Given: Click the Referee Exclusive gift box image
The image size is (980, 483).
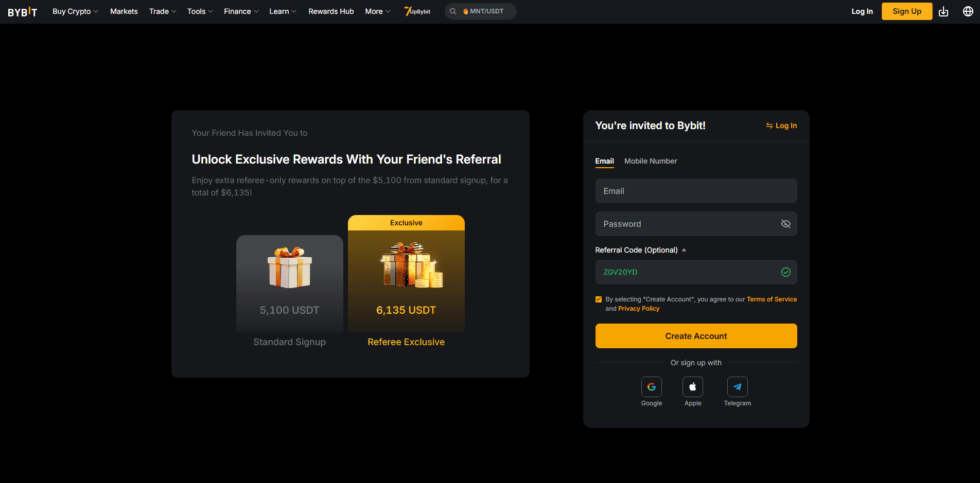Looking at the screenshot, I should [411, 265].
